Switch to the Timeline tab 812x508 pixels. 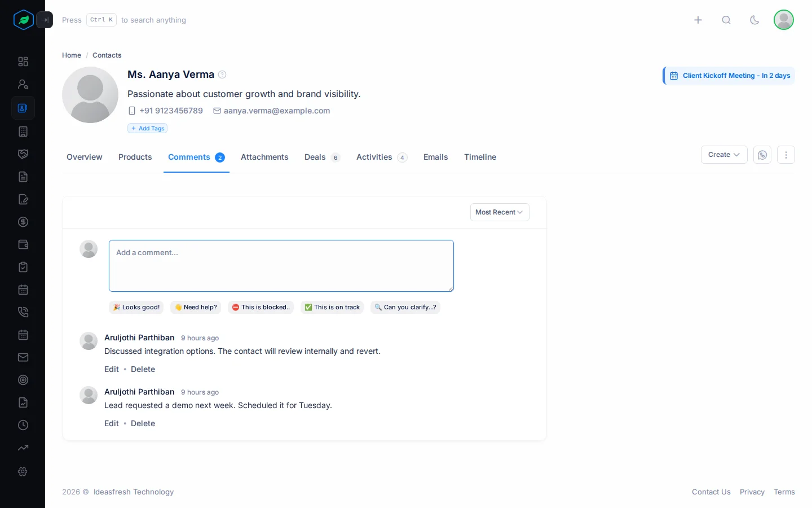coord(480,157)
